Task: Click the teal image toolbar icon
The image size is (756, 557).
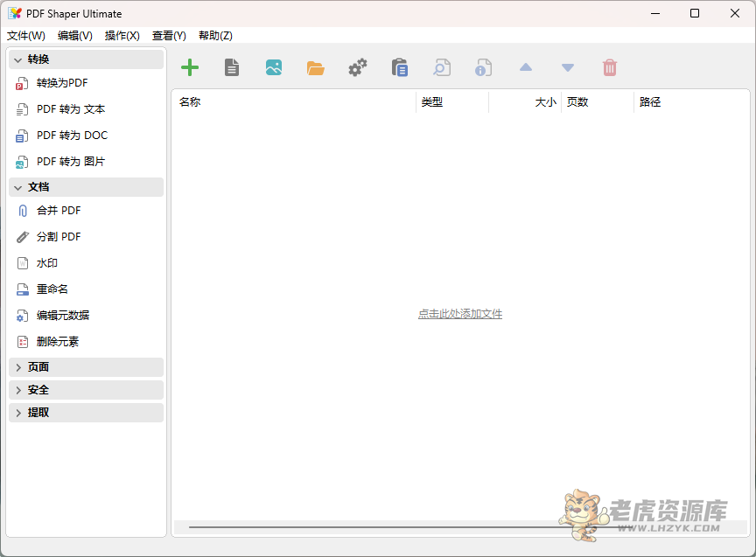Action: (274, 67)
